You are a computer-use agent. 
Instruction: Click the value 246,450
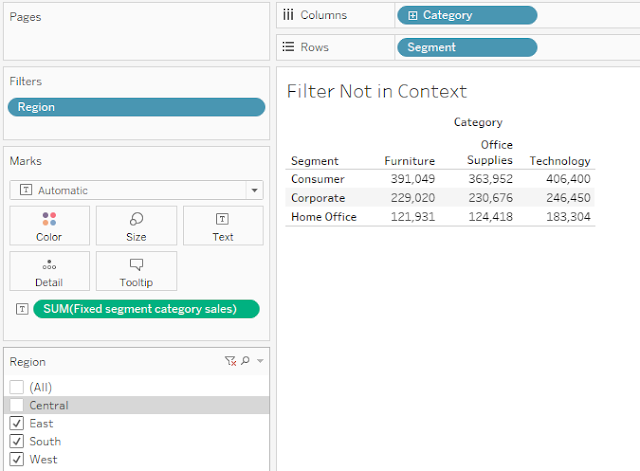(x=568, y=198)
